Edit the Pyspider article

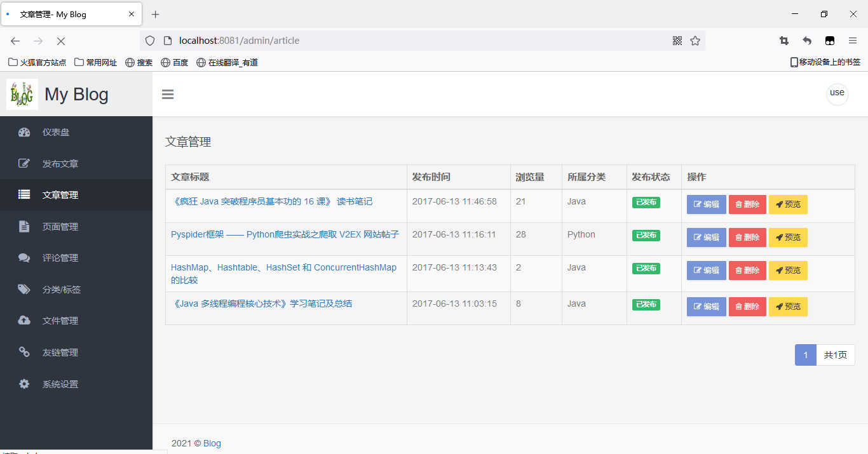click(706, 237)
